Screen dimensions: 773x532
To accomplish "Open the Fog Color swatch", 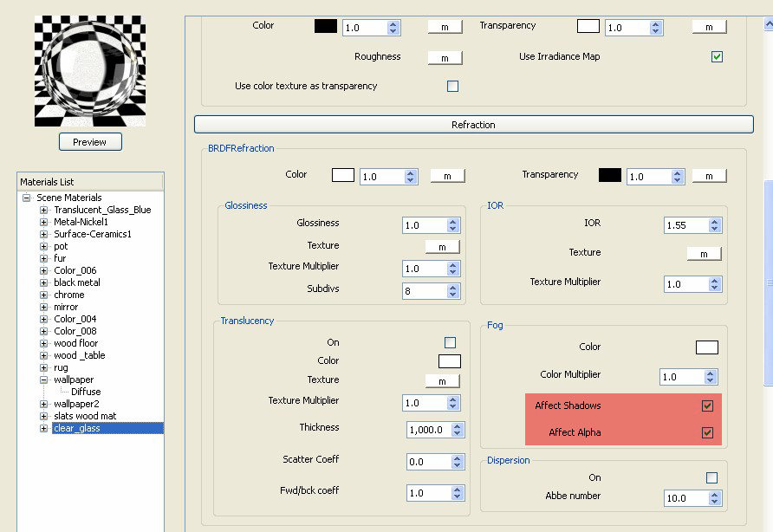I will [x=707, y=347].
